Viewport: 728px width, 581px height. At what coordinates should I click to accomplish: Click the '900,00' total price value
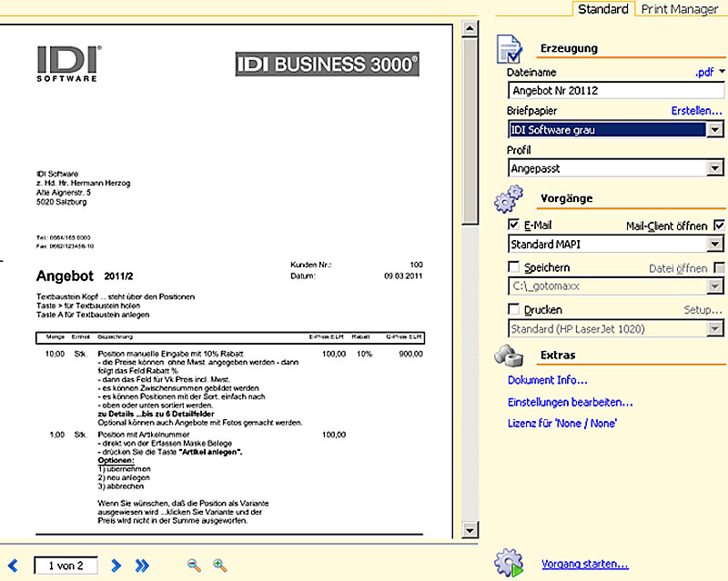[x=411, y=354]
